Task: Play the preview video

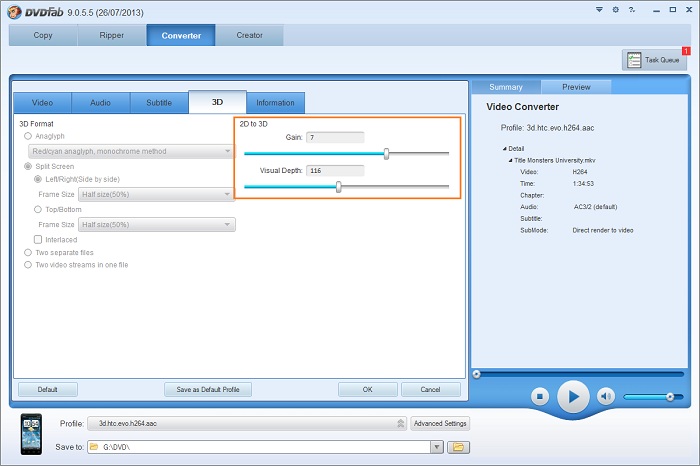Action: [573, 396]
